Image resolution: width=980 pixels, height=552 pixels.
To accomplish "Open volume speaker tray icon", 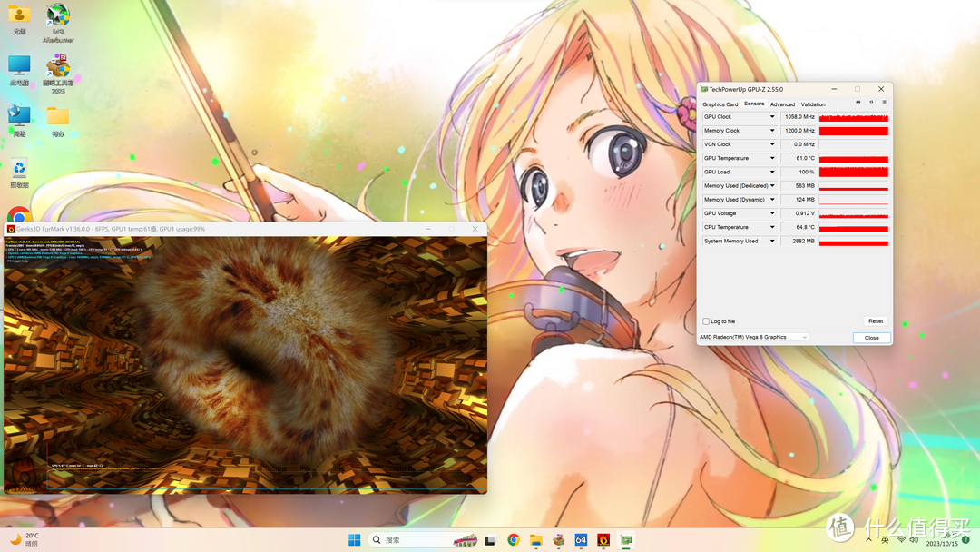I will coord(915,539).
